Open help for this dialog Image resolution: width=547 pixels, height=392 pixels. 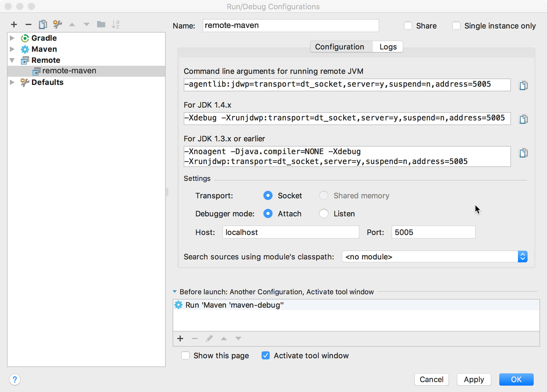pyautogui.click(x=15, y=379)
